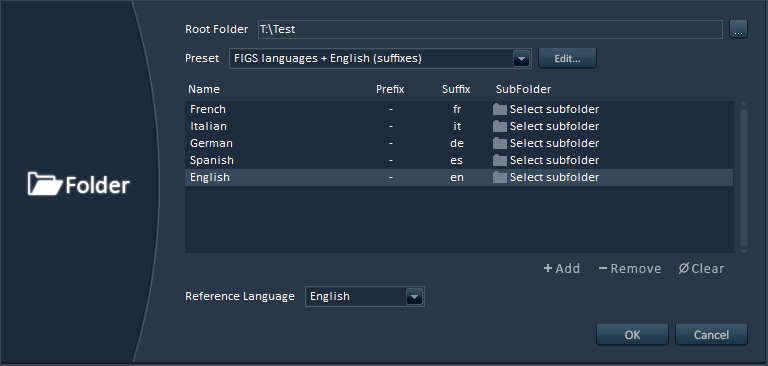Click the Spanish subfolder folder icon
Screen dimensions: 768x366
(x=500, y=160)
